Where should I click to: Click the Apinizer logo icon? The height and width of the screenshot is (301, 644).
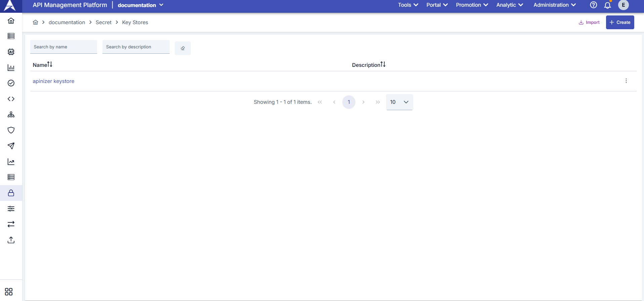[10, 5]
